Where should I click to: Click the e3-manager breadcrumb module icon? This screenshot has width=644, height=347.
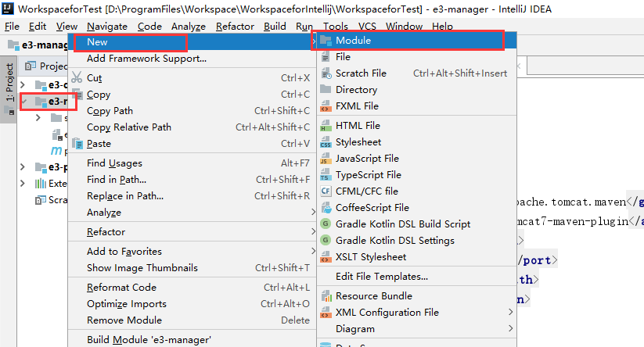(13, 45)
